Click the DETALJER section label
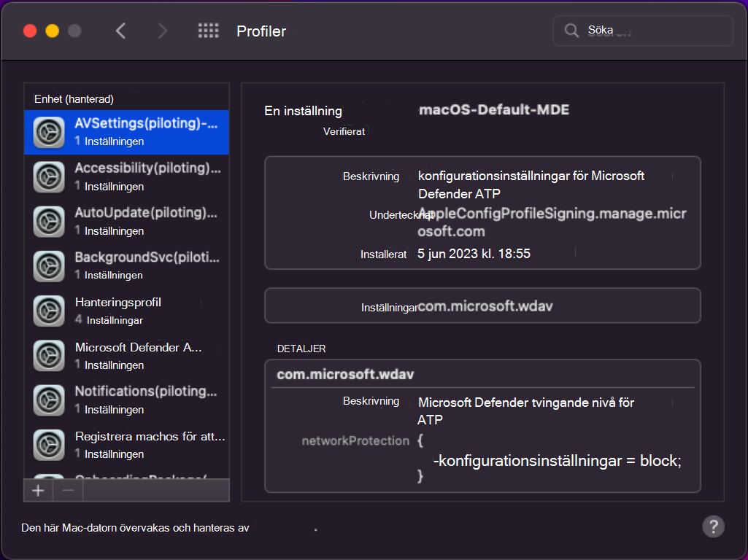This screenshot has width=748, height=560. (301, 349)
